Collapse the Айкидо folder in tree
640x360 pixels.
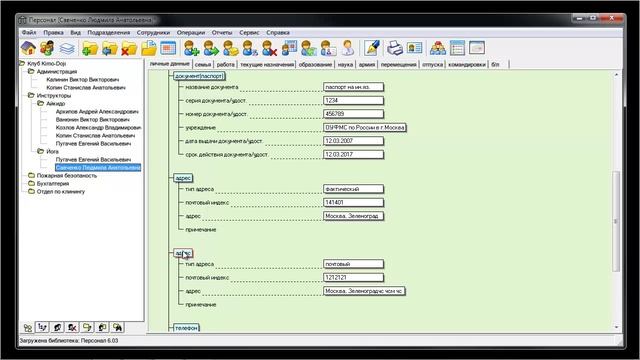pos(40,104)
